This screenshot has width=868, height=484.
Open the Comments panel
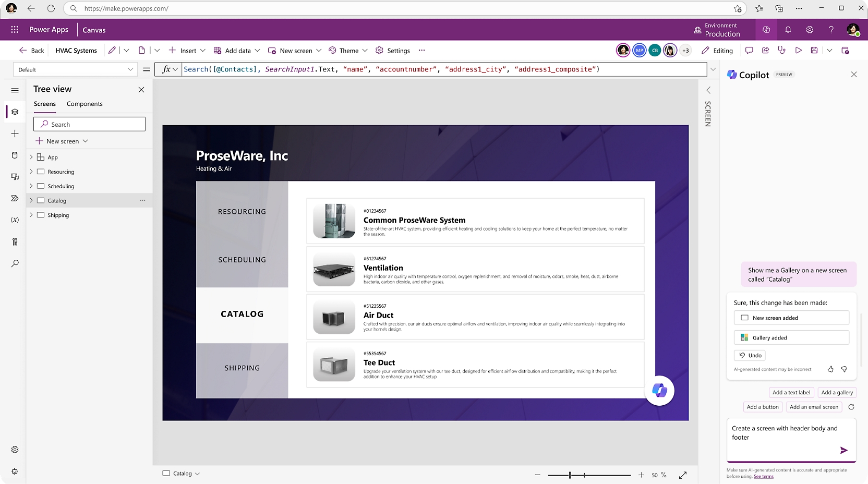pyautogui.click(x=749, y=50)
